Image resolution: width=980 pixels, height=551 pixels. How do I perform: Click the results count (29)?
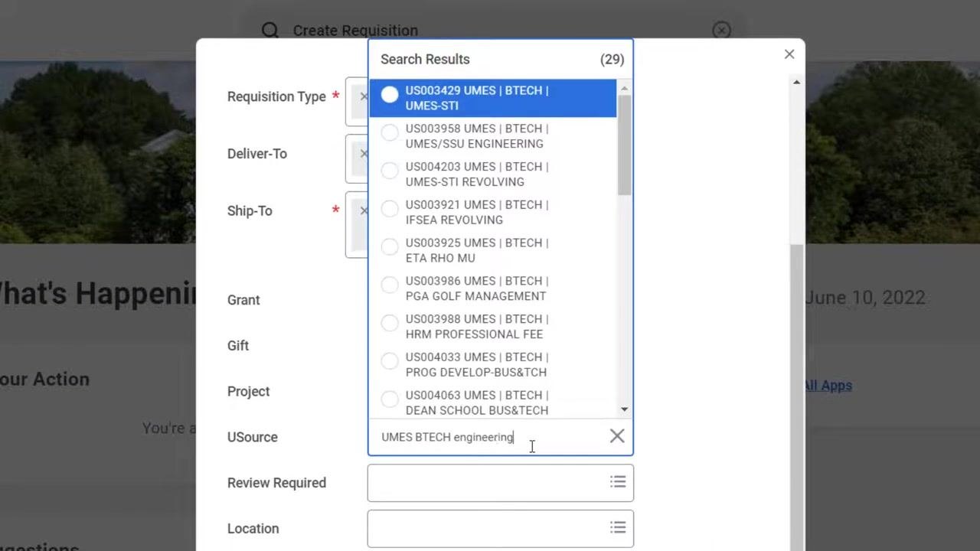click(x=612, y=59)
